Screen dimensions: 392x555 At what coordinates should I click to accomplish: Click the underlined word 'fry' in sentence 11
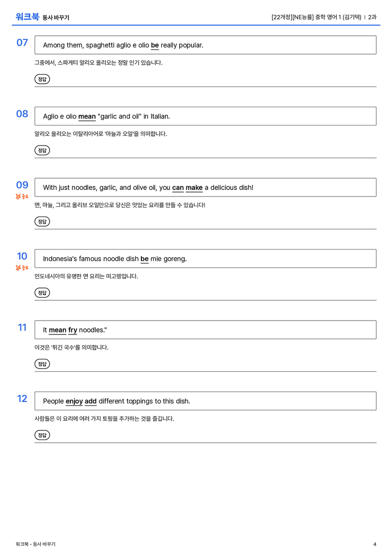coord(72,330)
